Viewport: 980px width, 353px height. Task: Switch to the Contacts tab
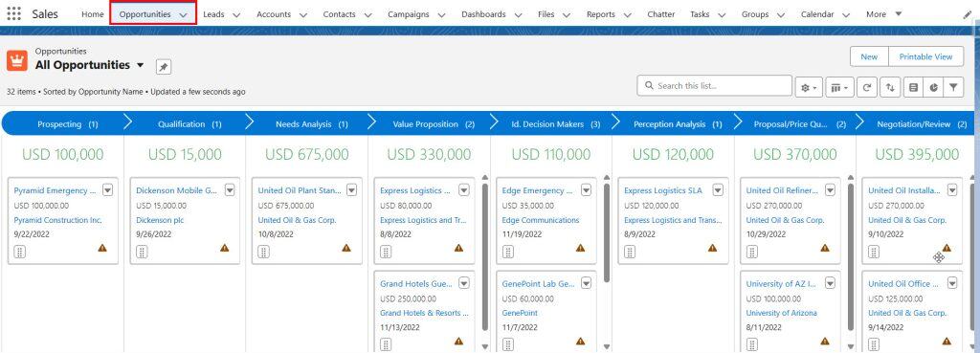(x=340, y=14)
